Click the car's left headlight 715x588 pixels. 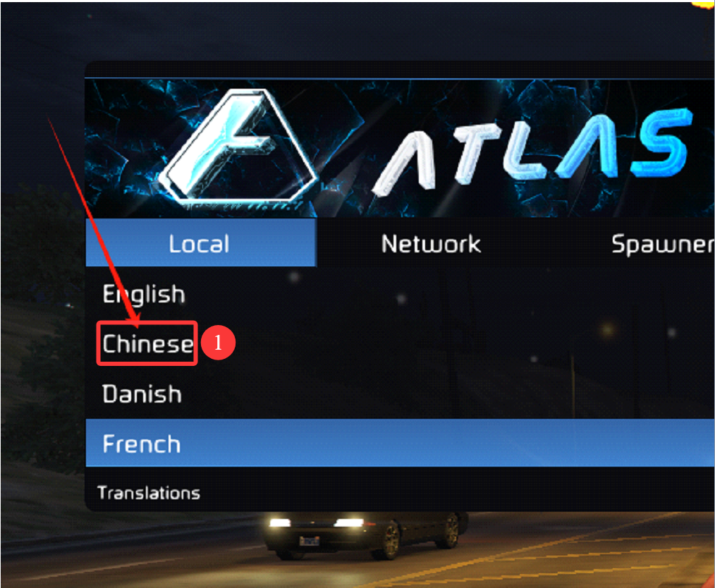pyautogui.click(x=280, y=523)
